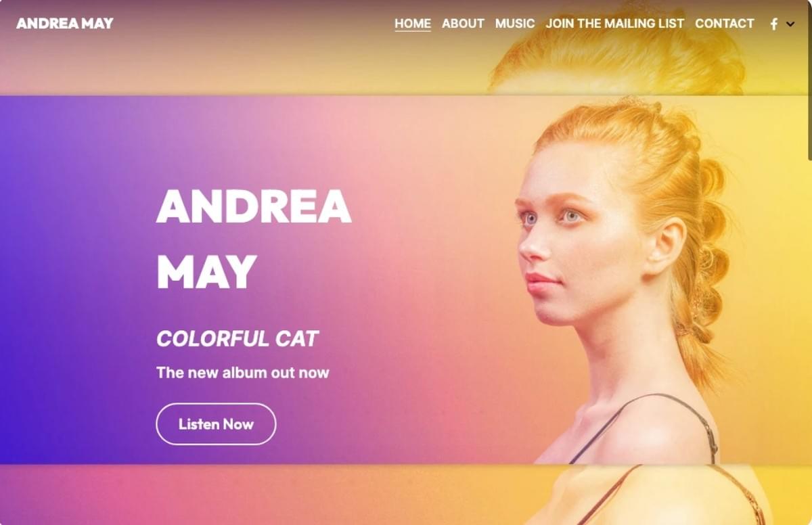Open JOIN THE MAILING LIST page

point(615,24)
